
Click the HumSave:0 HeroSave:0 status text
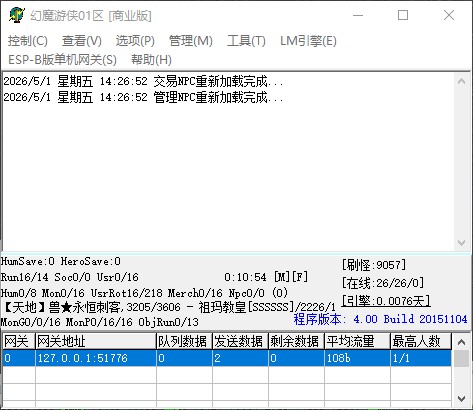click(61, 261)
